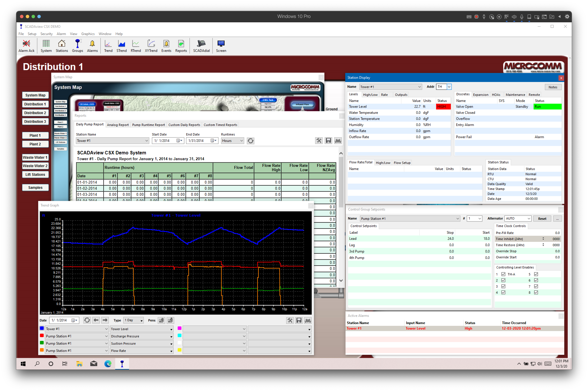The height and width of the screenshot is (391, 588).
Task: Save the report using disk icon
Action: (328, 141)
